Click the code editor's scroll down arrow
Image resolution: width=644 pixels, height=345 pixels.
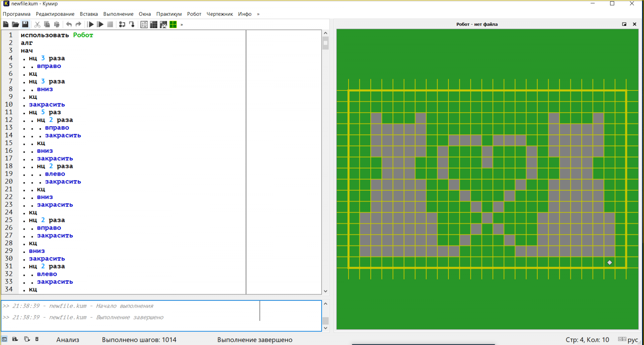pos(325,291)
